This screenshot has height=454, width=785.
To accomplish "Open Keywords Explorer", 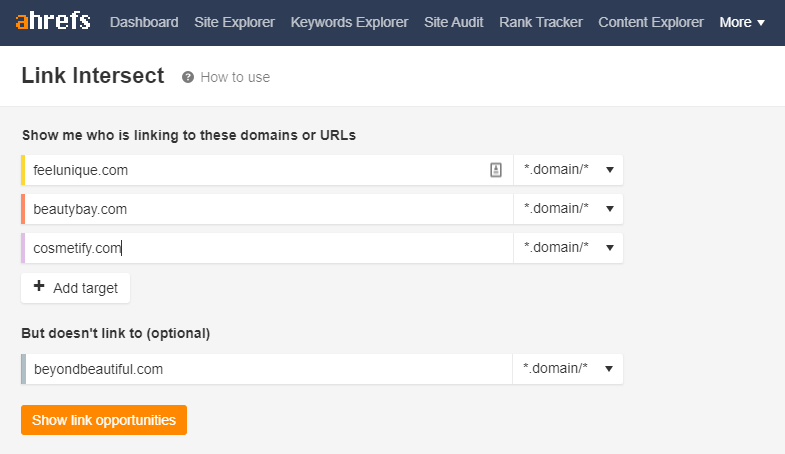I will [x=349, y=22].
